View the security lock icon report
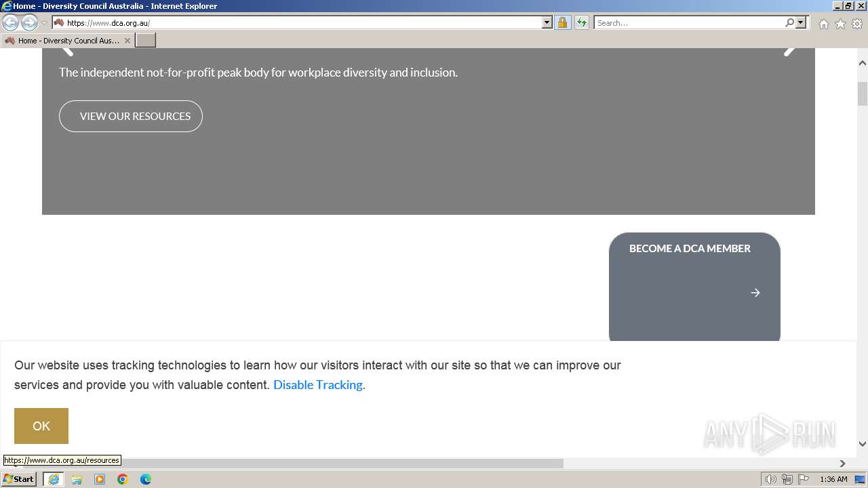Image resolution: width=868 pixels, height=488 pixels. pos(562,22)
